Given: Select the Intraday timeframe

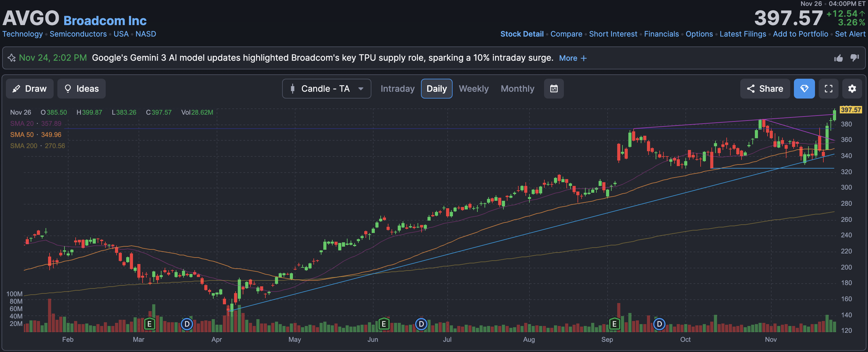Looking at the screenshot, I should pos(397,89).
